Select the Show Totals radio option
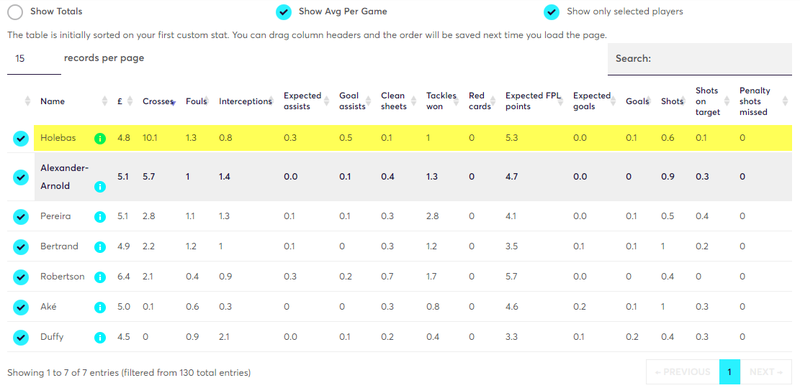 15,12
